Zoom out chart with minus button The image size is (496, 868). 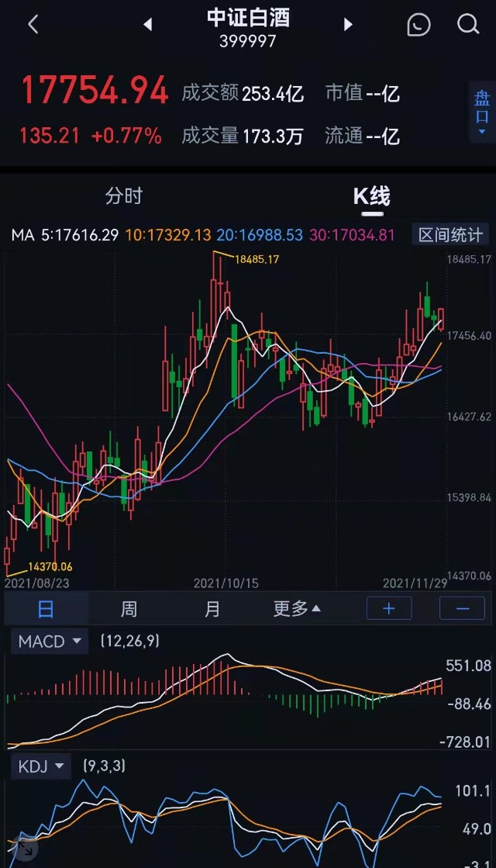tap(462, 608)
